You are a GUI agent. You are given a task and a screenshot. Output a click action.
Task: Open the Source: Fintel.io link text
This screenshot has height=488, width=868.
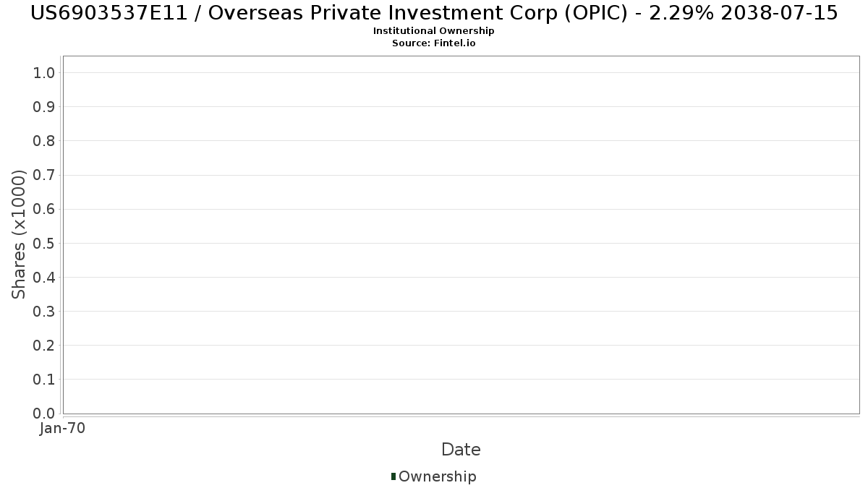(434, 43)
